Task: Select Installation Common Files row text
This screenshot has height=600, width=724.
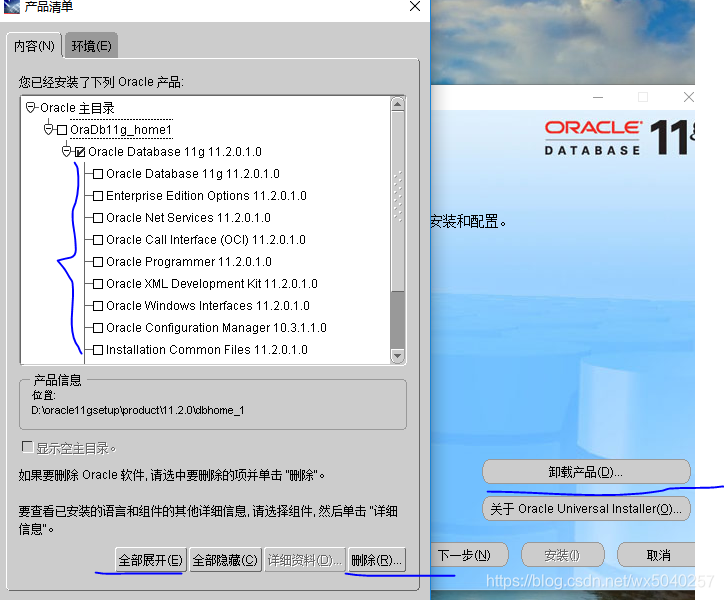Action: point(207,350)
